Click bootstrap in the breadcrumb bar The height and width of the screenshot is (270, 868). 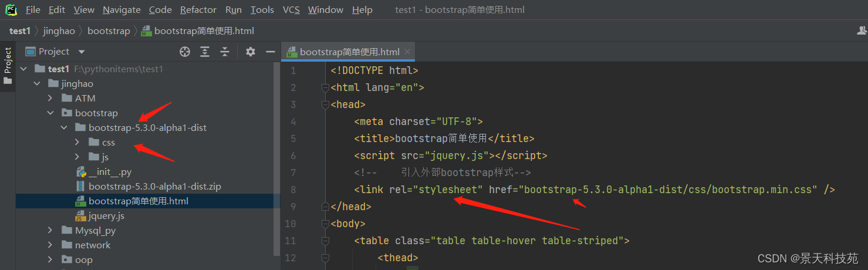pos(109,31)
